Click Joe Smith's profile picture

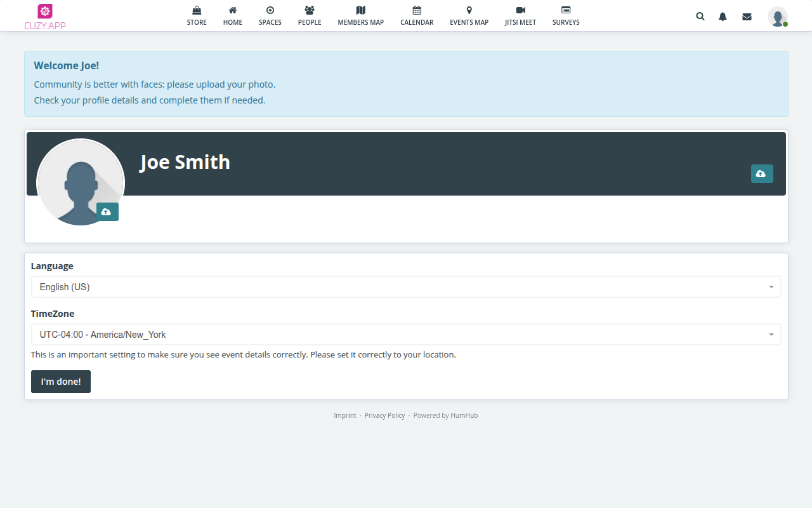[81, 182]
